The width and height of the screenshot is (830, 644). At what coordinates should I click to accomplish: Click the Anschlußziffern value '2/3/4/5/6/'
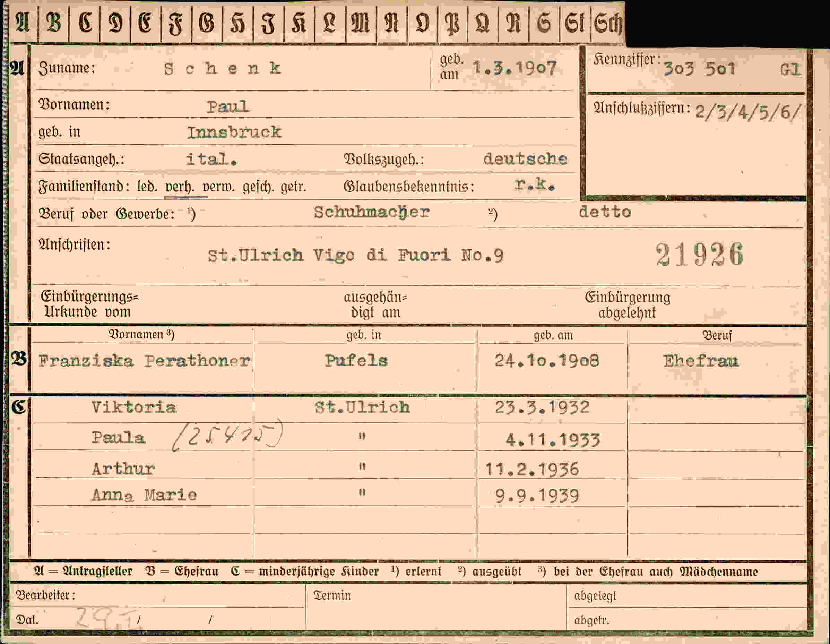748,112
